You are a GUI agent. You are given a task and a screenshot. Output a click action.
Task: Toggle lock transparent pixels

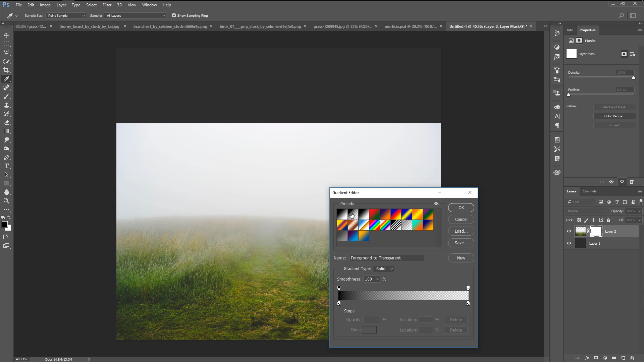pos(579,220)
